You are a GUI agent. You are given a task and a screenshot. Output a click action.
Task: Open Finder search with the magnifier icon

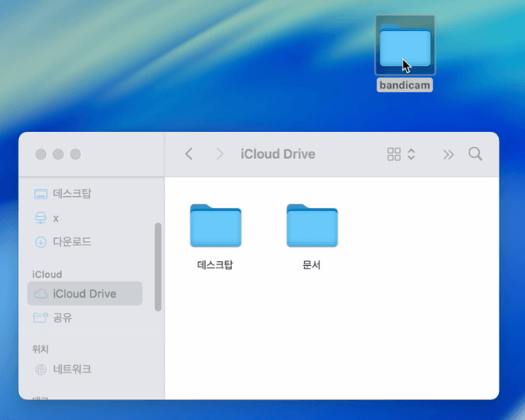click(x=476, y=154)
